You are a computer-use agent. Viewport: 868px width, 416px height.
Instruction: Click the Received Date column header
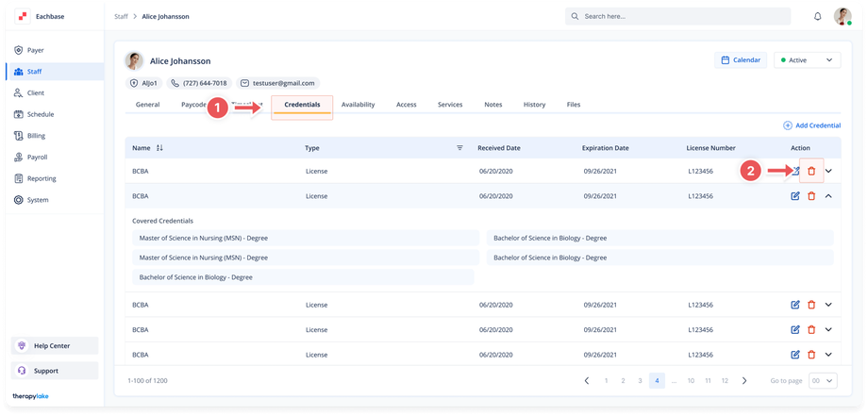click(x=499, y=148)
